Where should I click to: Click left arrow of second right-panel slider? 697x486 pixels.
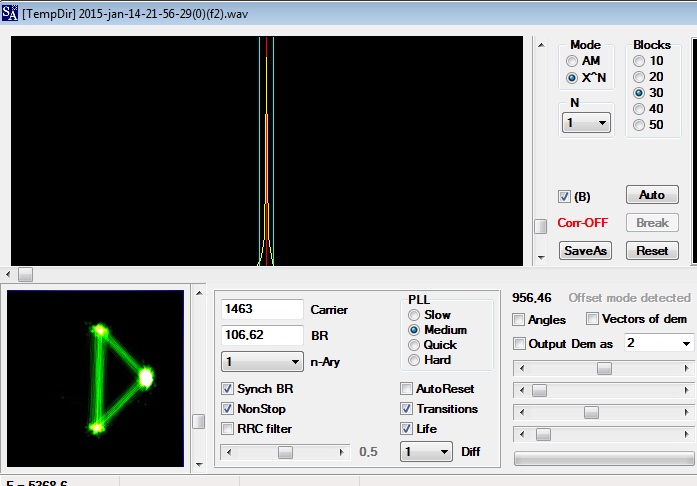coord(522,390)
